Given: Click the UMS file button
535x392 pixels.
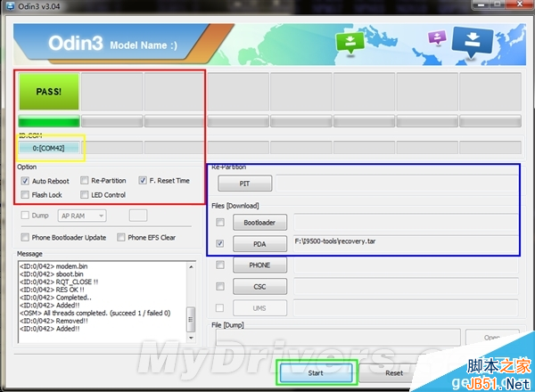Looking at the screenshot, I should [259, 307].
